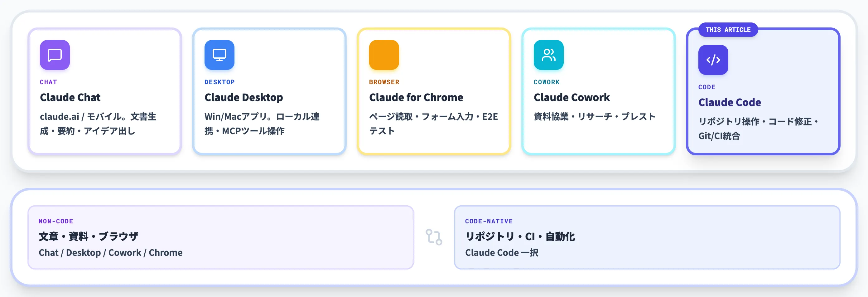Select the CHAT category label
Image resolution: width=868 pixels, height=297 pixels.
pos(49,82)
